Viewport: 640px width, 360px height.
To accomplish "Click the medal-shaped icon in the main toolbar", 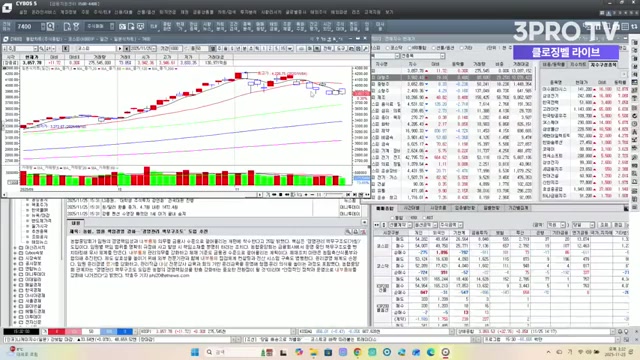I will click(x=76, y=27).
